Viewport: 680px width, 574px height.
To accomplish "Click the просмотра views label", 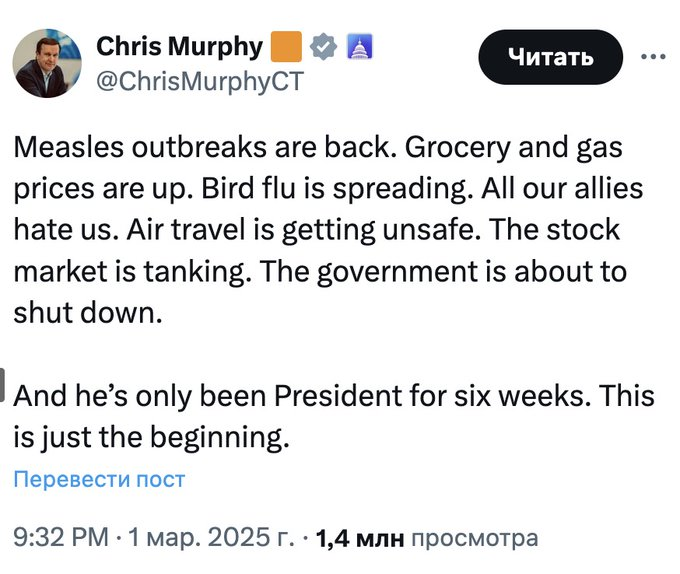I will 474,538.
